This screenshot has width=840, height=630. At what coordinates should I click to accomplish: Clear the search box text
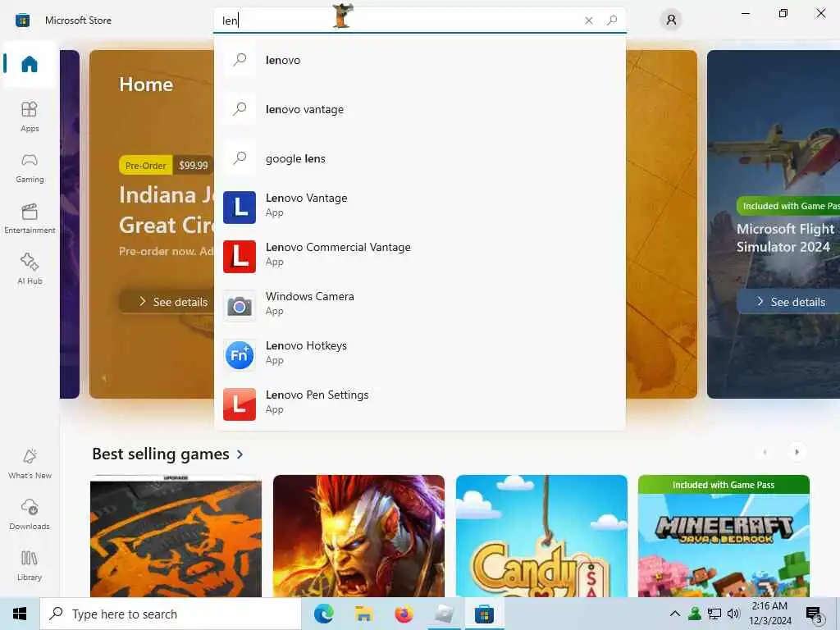(589, 21)
